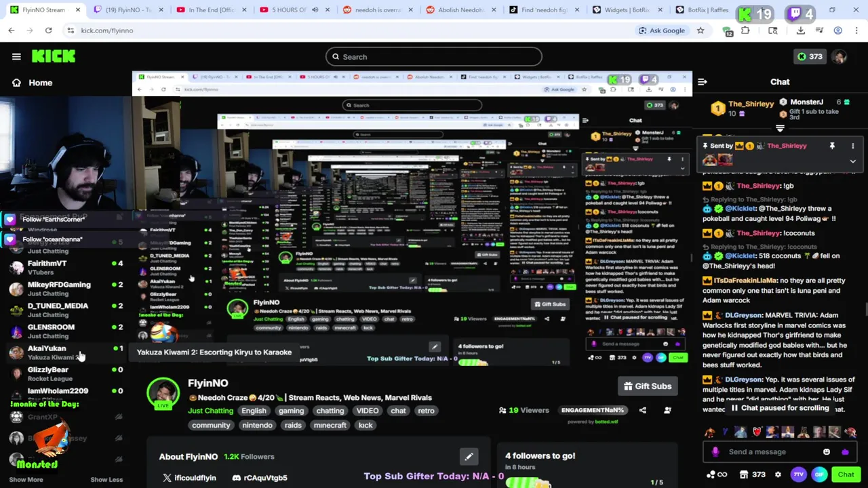This screenshot has height=488, width=868.
Task: Open GlizzyBear channel in sidebar
Action: pos(66,373)
